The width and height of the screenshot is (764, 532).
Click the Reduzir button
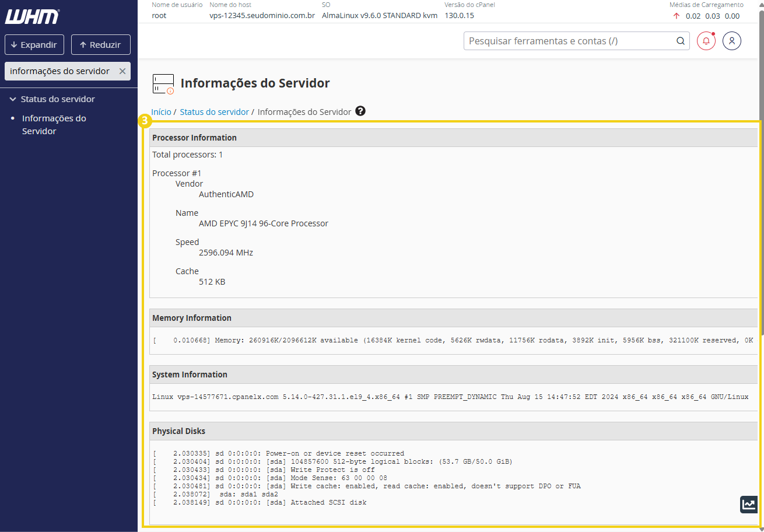click(100, 44)
